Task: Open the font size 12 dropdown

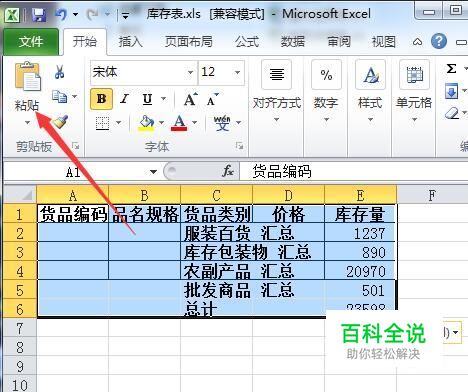Action: tap(237, 72)
